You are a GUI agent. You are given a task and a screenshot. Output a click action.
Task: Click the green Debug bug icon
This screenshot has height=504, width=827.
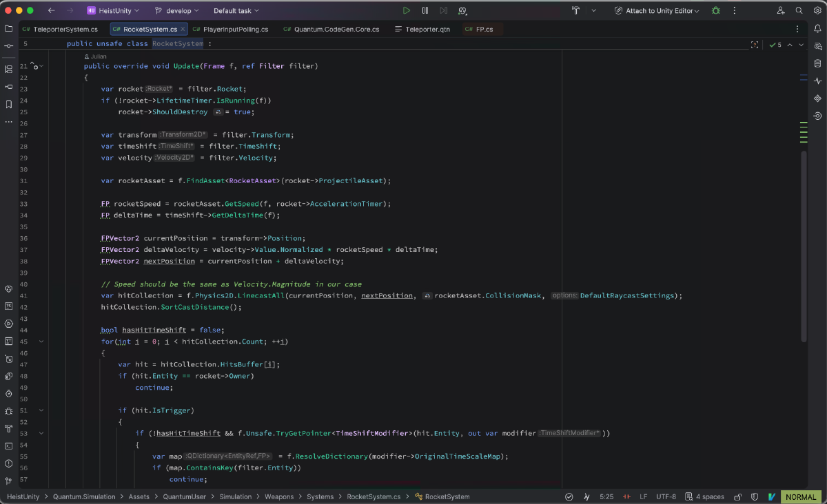716,11
